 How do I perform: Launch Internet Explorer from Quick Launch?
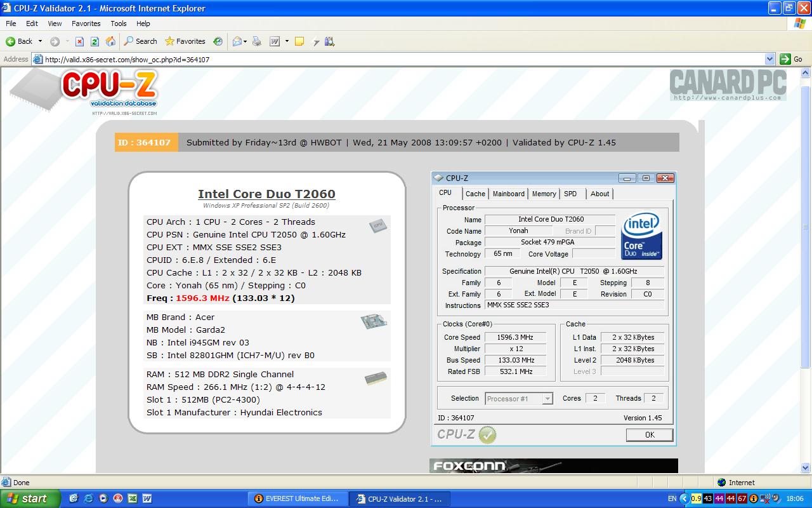[x=88, y=498]
